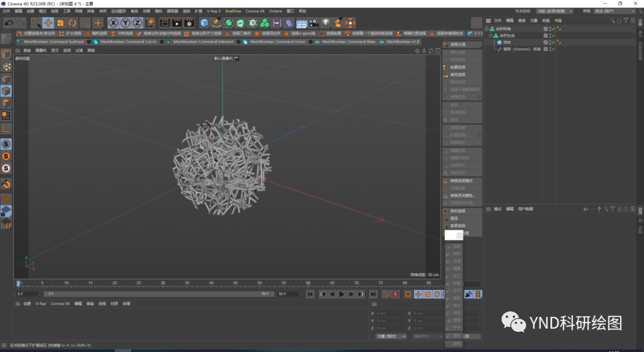This screenshot has width=644, height=352.
Task: Click the Undo arrow in the top toolbar
Action: tap(8, 23)
